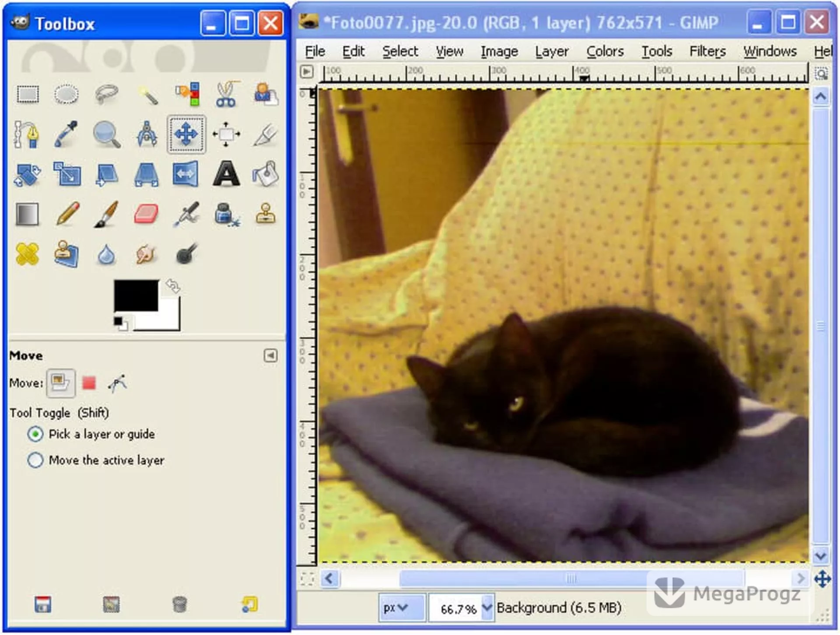Select the Move tool in toolbox
Image resolution: width=840 pixels, height=635 pixels.
pos(186,134)
